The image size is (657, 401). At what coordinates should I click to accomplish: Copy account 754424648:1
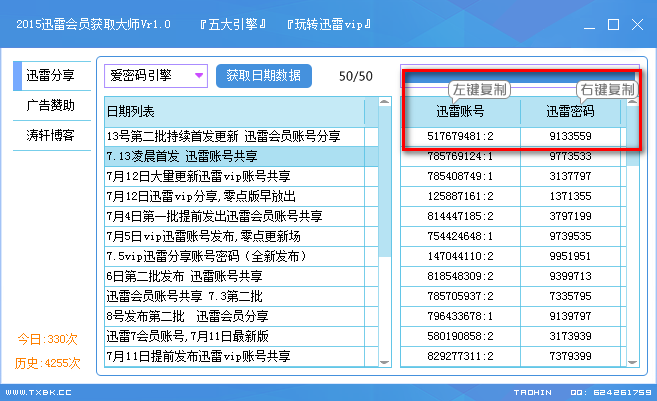(460, 236)
